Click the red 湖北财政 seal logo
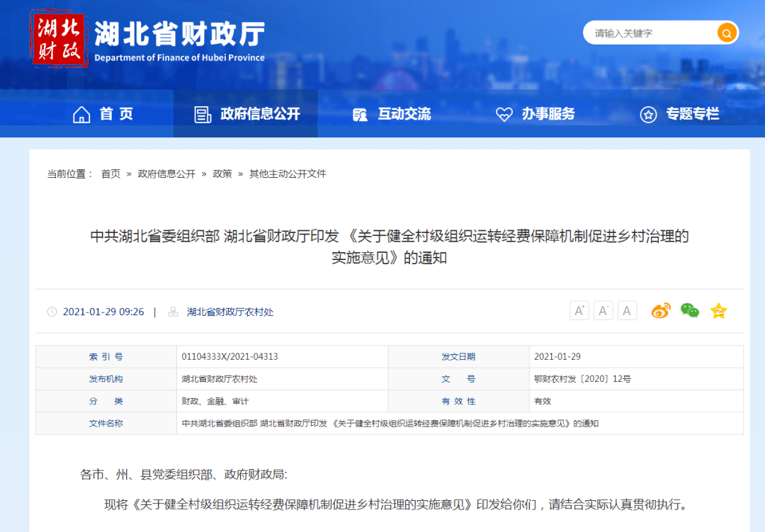This screenshot has height=532, width=765. (x=59, y=38)
